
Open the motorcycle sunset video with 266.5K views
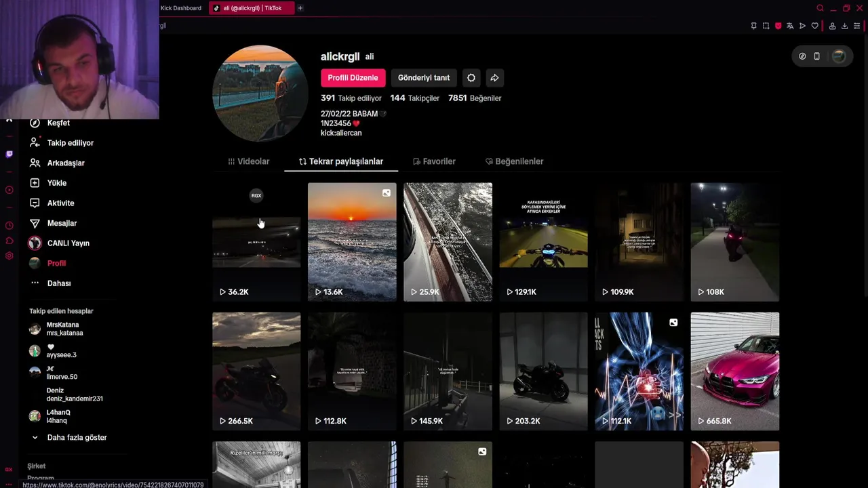click(256, 371)
